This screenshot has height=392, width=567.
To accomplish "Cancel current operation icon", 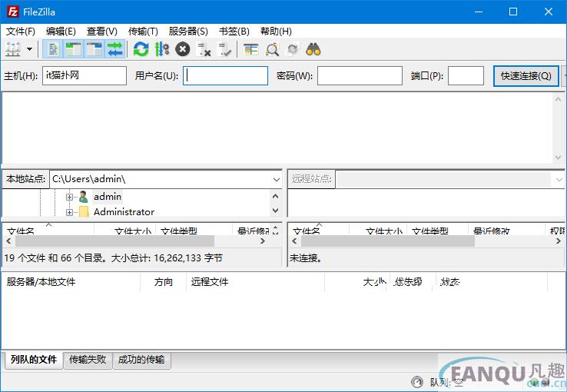I will click(x=182, y=49).
